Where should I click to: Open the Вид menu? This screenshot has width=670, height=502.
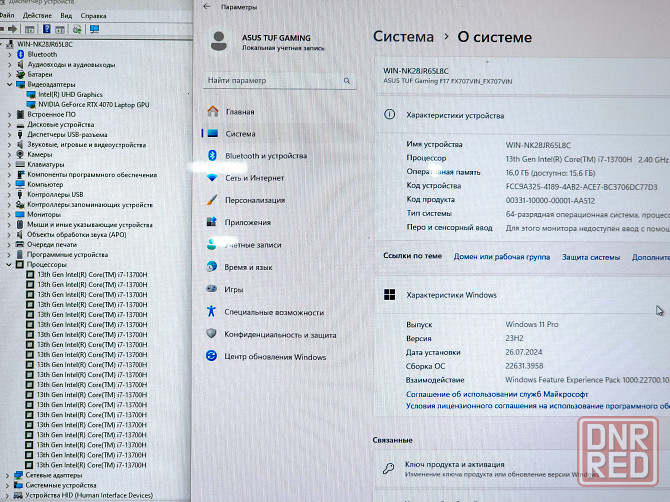[x=66, y=15]
